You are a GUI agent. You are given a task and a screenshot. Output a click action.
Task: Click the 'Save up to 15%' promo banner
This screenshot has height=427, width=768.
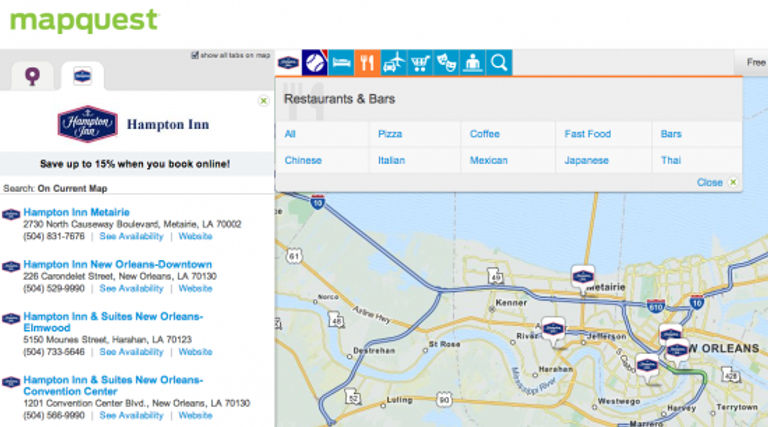click(135, 164)
